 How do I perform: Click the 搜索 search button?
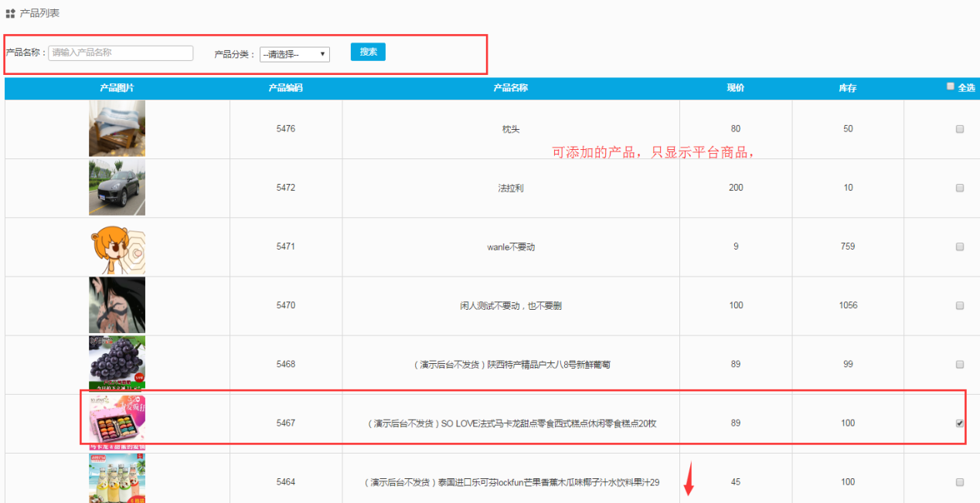pyautogui.click(x=368, y=52)
